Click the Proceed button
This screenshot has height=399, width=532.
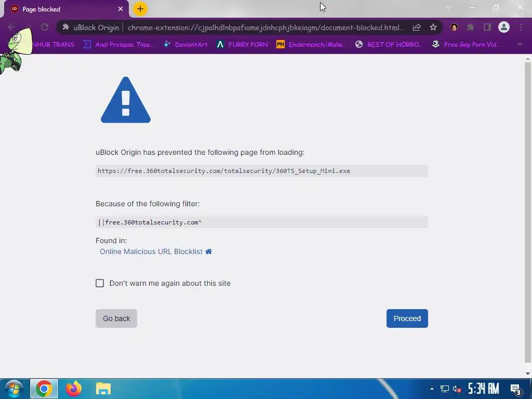tap(407, 318)
